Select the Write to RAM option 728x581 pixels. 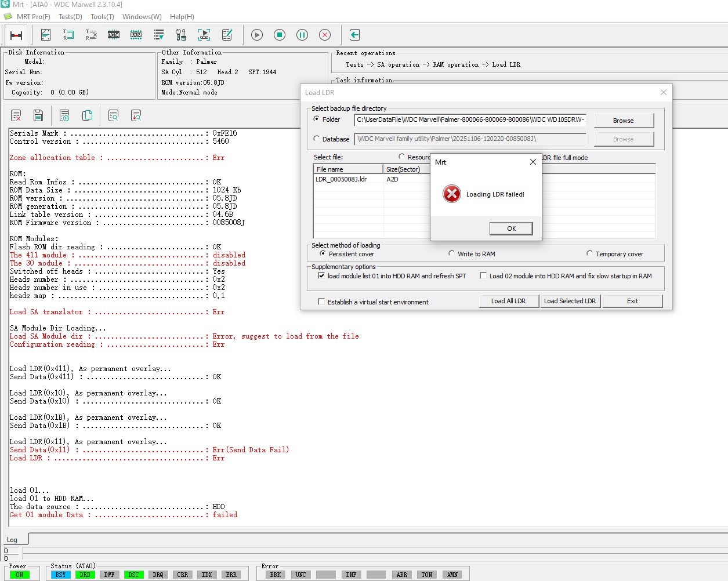[x=452, y=253]
